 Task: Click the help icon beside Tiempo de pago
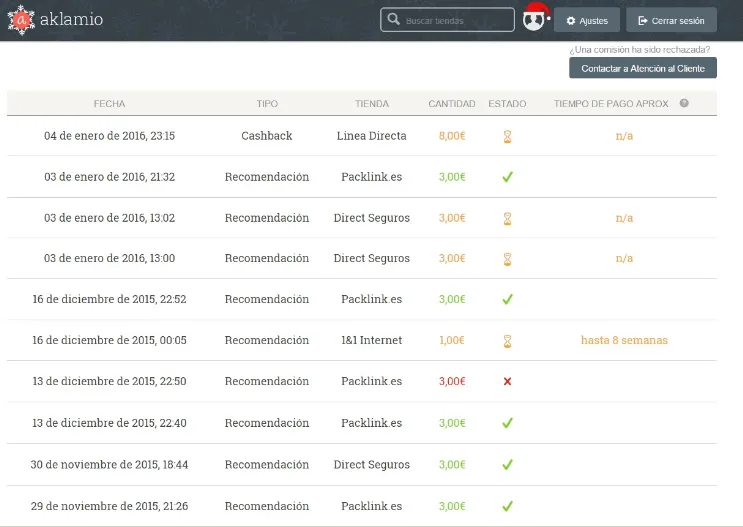pos(684,103)
